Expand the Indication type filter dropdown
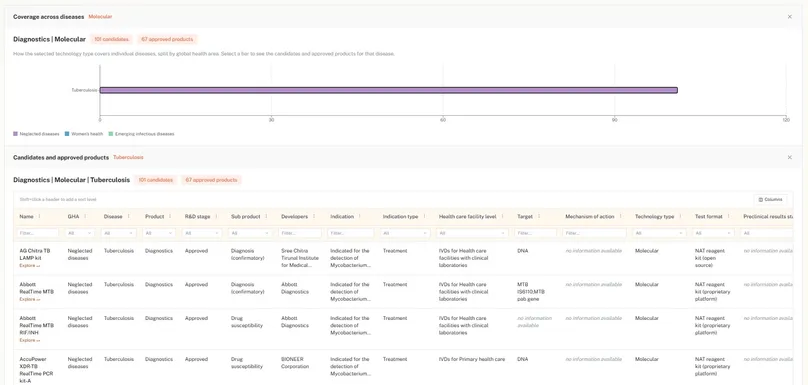The image size is (808, 385). 405,233
